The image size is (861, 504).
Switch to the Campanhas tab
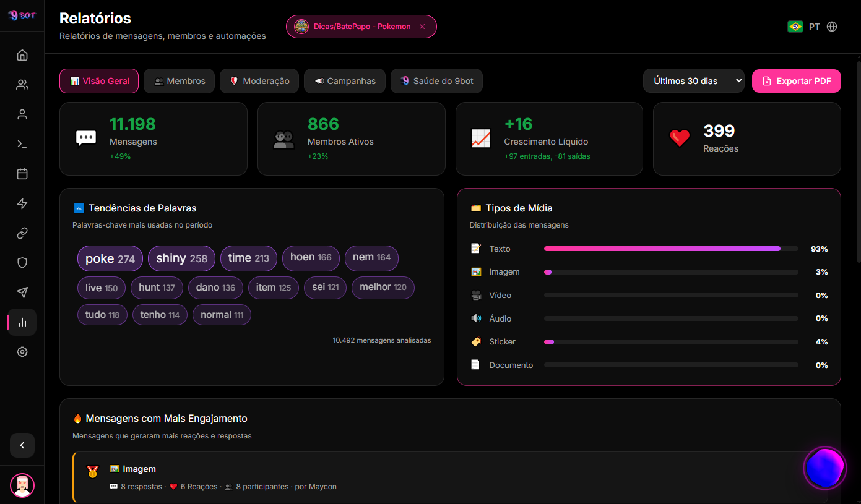[345, 81]
